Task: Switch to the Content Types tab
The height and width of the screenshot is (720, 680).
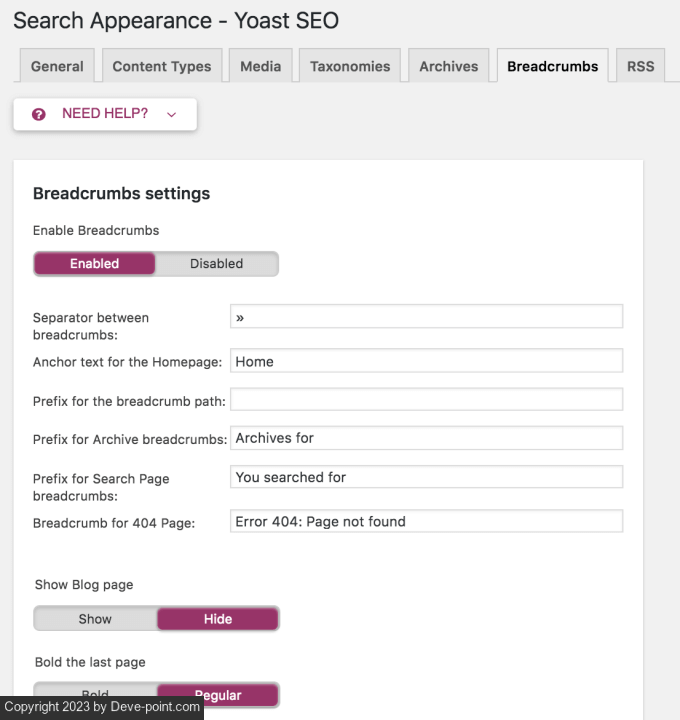Action: [x=162, y=66]
